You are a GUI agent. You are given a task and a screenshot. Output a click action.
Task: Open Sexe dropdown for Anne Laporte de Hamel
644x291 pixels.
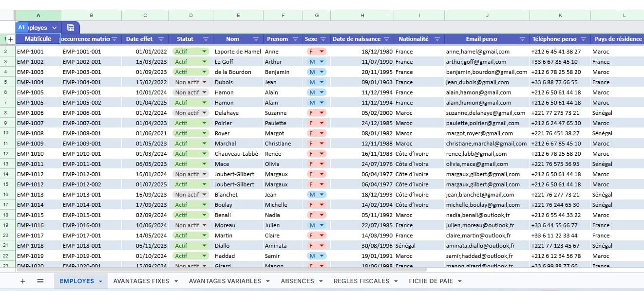(x=322, y=52)
